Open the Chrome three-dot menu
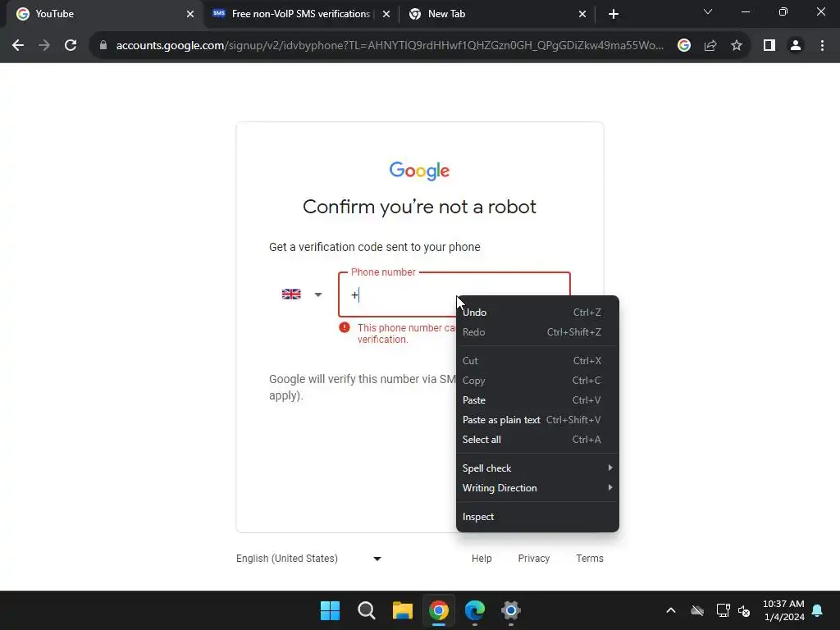The height and width of the screenshot is (630, 840). coord(822,46)
